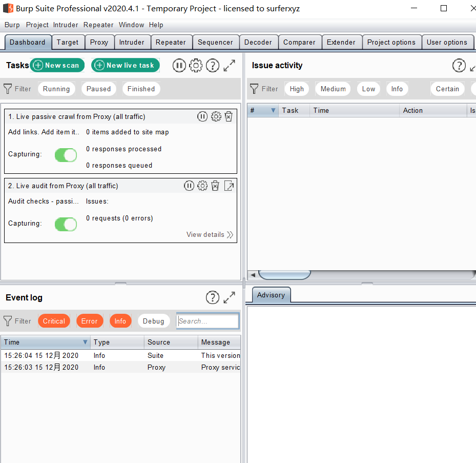476x463 pixels.
Task: Open the Extender tab
Action: click(341, 42)
